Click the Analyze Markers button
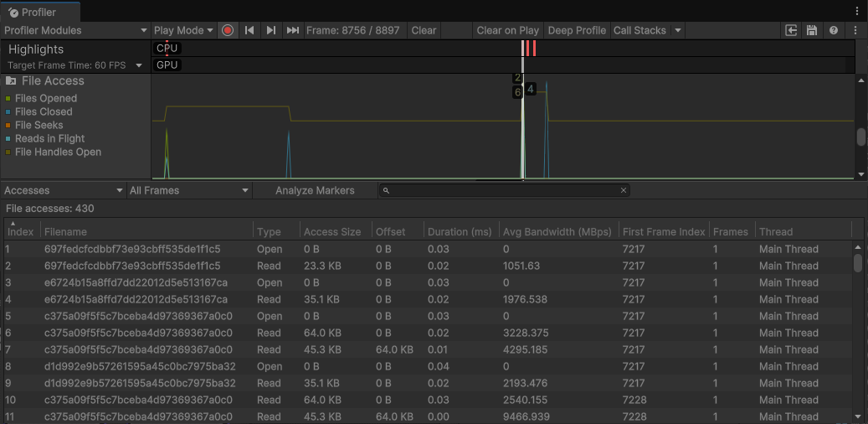868x424 pixels. [x=315, y=190]
